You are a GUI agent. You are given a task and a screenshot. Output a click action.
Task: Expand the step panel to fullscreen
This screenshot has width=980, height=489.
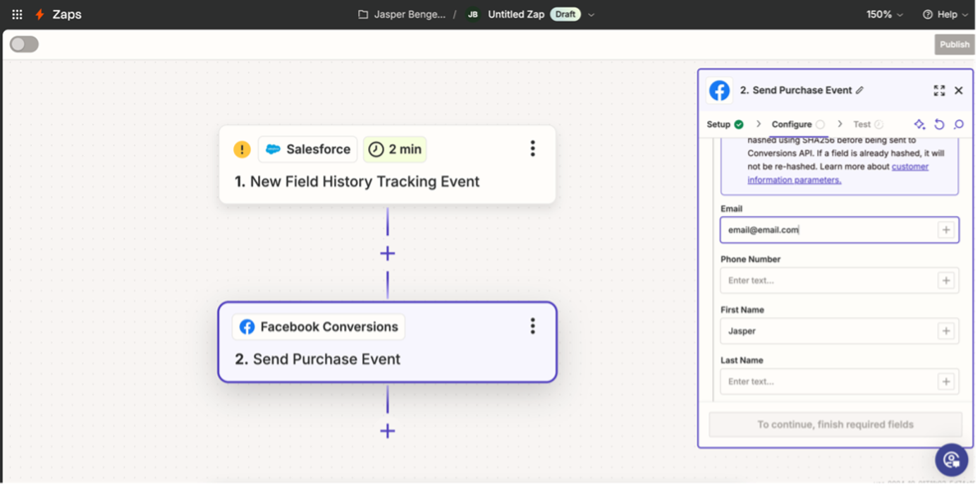tap(939, 90)
